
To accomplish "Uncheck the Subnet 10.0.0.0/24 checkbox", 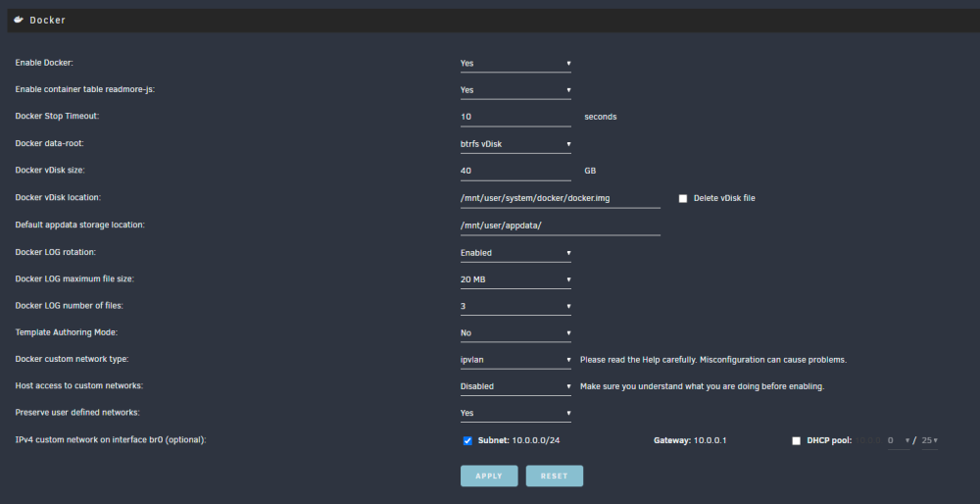I will pyautogui.click(x=467, y=441).
